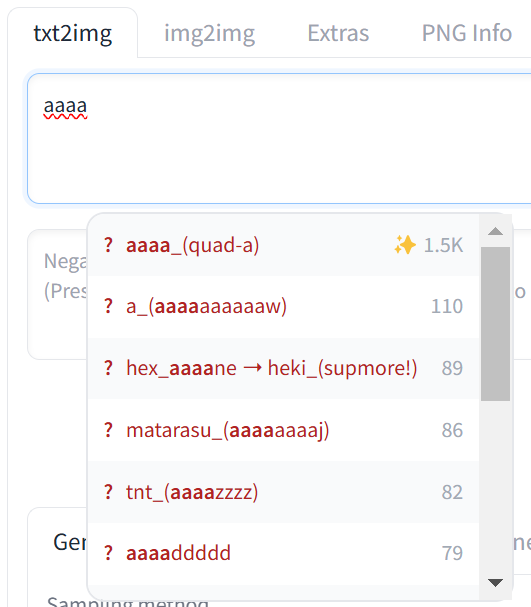Choose the tnt_(aaaazzzz) tag suggestion

coord(283,492)
